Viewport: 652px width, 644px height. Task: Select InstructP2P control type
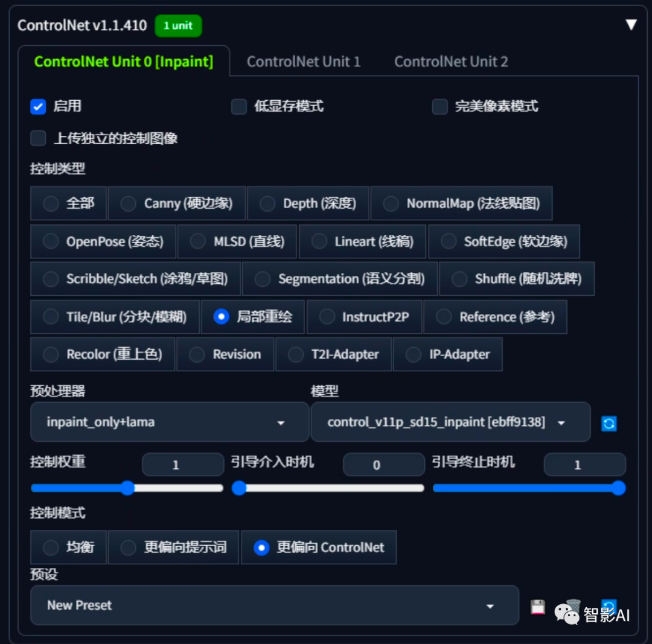364,317
